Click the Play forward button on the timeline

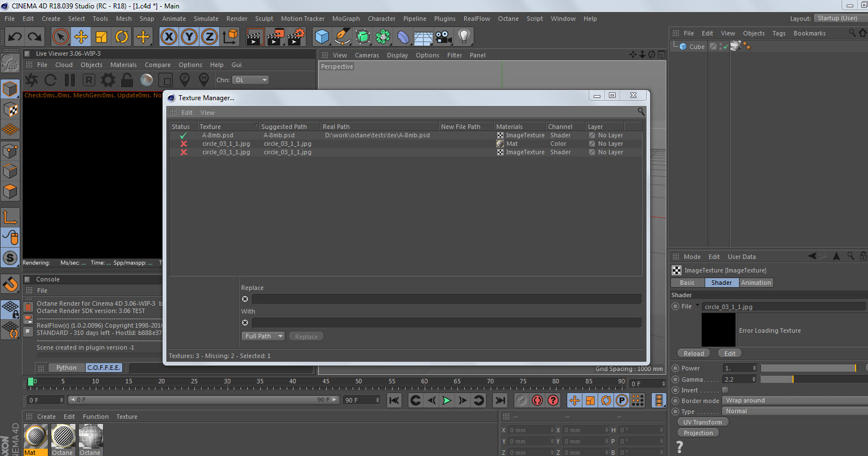[447, 400]
